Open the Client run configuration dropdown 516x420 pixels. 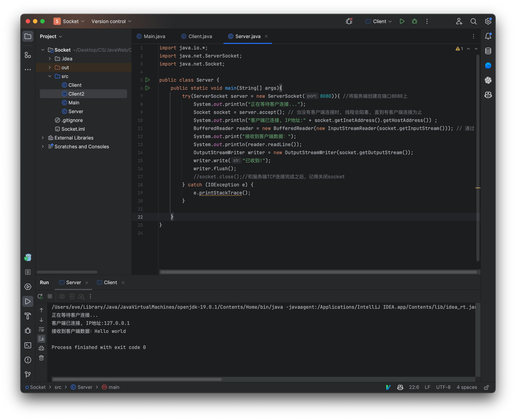tap(378, 21)
